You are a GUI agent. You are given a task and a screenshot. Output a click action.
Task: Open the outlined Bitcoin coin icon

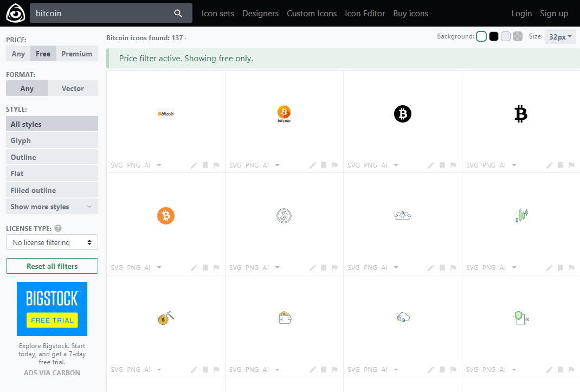click(x=284, y=216)
